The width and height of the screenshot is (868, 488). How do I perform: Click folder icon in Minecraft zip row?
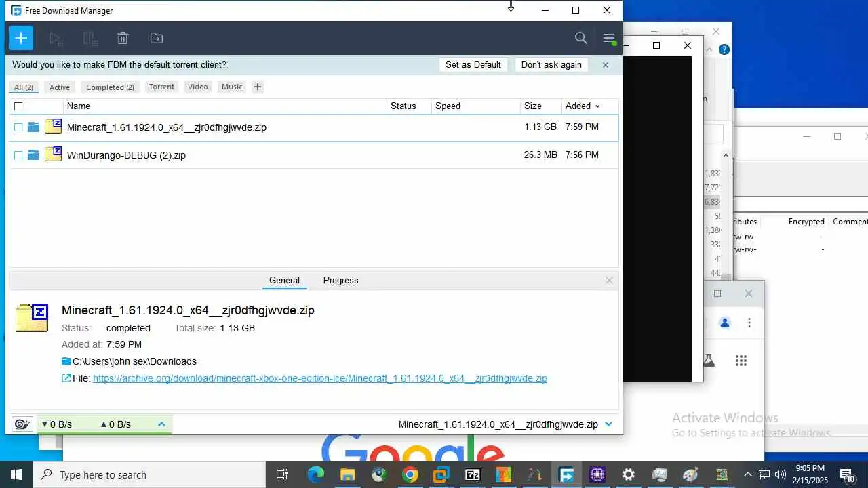pos(33,127)
